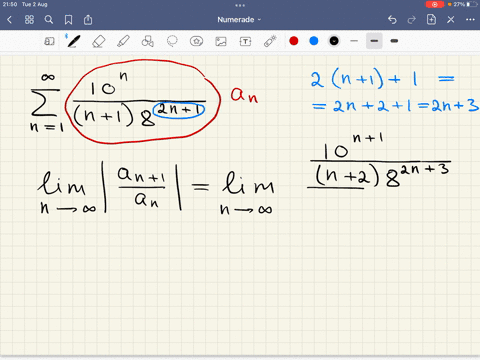The width and height of the screenshot is (480, 360).
Task: Go back using the back chevron
Action: click(x=9, y=20)
